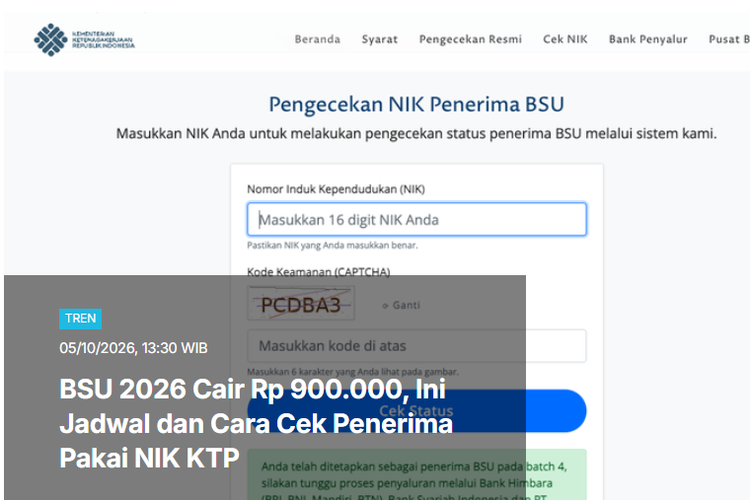
Task: Focus the 'Masukkan kode di atas' field
Action: pos(417,345)
